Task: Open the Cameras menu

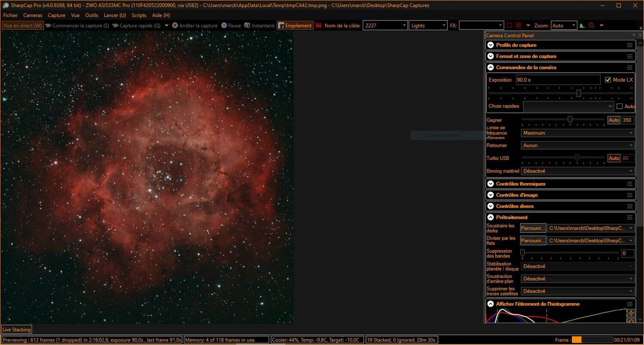Action: pyautogui.click(x=33, y=15)
